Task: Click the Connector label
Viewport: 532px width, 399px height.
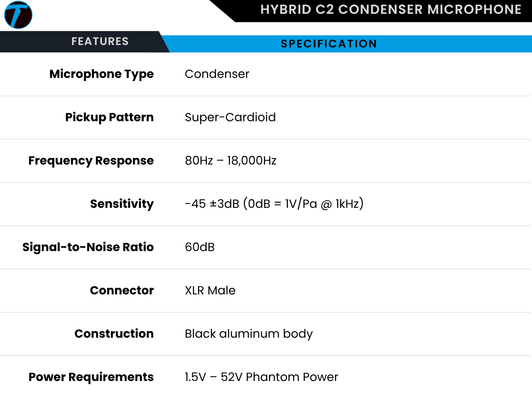Action: (x=122, y=291)
